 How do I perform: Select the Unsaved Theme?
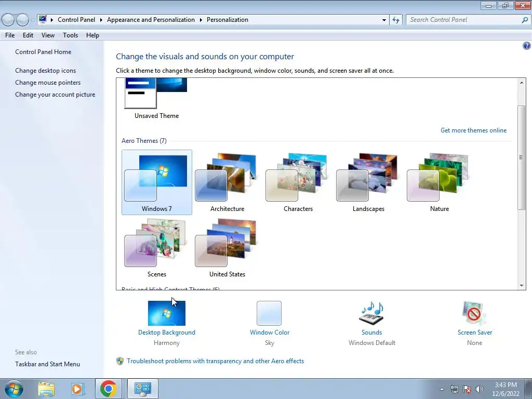tap(157, 98)
